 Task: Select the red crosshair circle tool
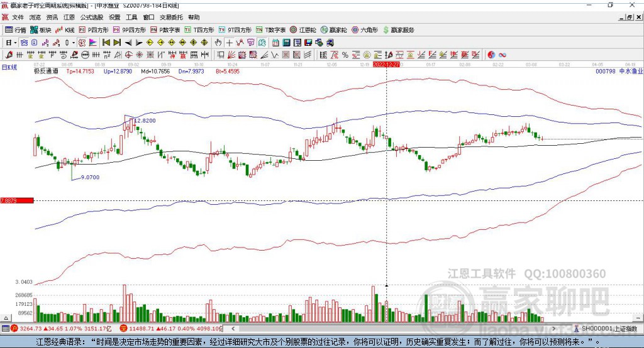[x=128, y=55]
